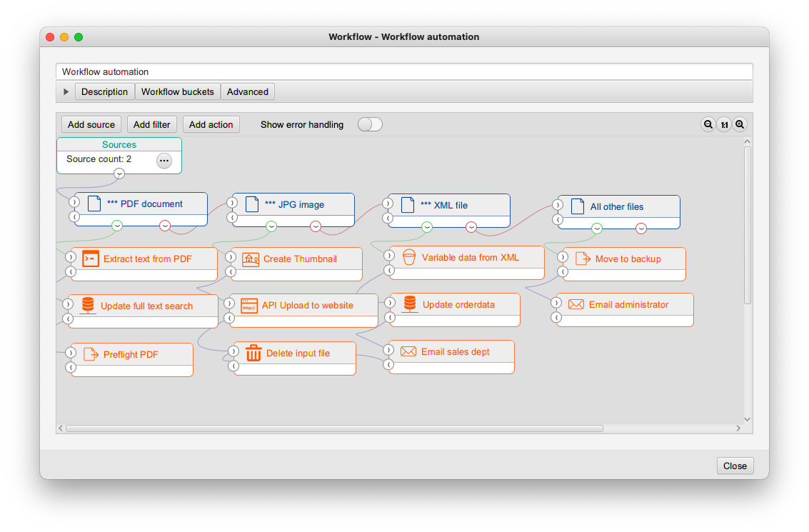Click the database icon on Update orderdata

[410, 304]
